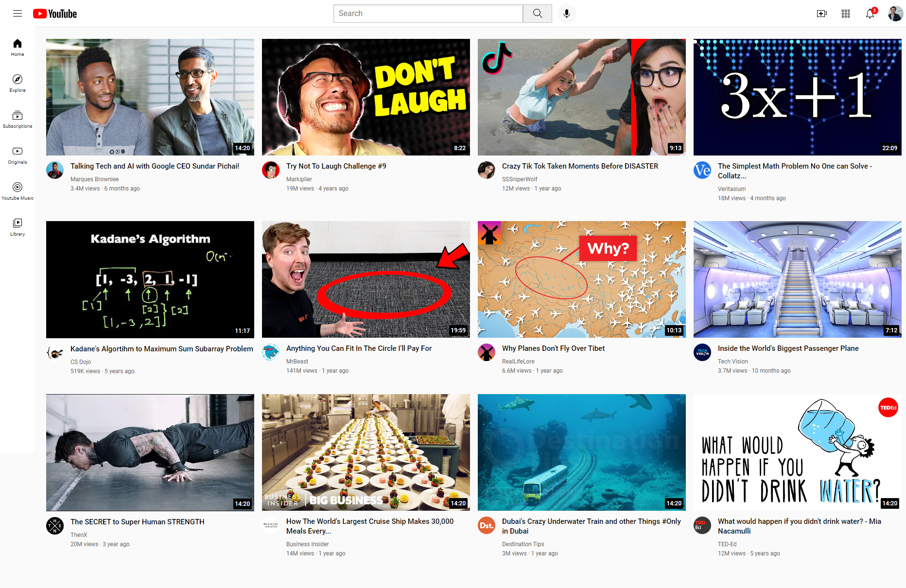
Task: Open the user account avatar menu
Action: [x=895, y=14]
